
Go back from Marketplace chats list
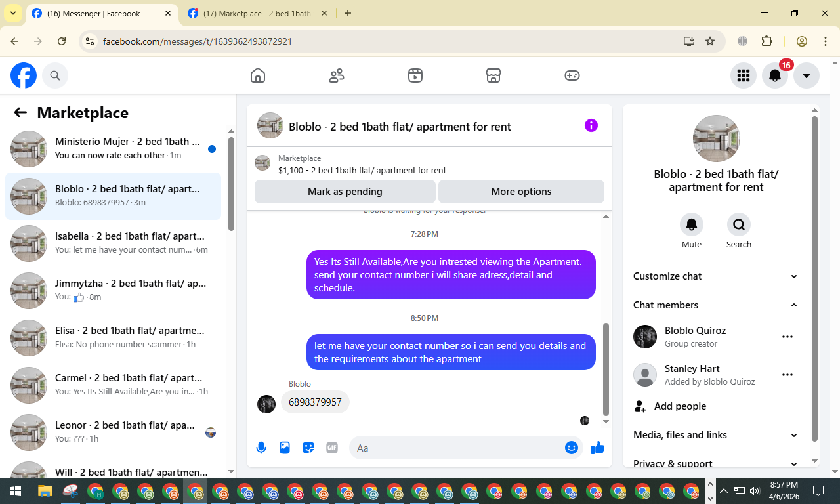(x=20, y=112)
